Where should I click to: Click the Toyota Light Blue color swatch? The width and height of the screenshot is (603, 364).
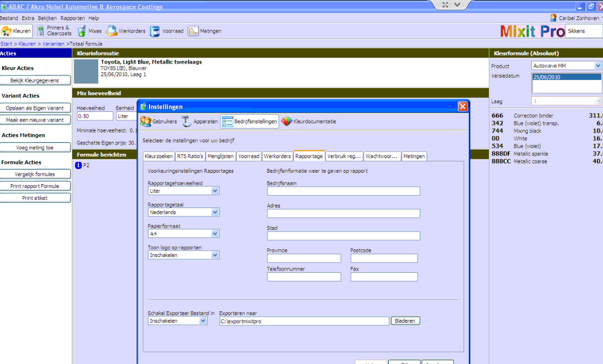(x=86, y=71)
